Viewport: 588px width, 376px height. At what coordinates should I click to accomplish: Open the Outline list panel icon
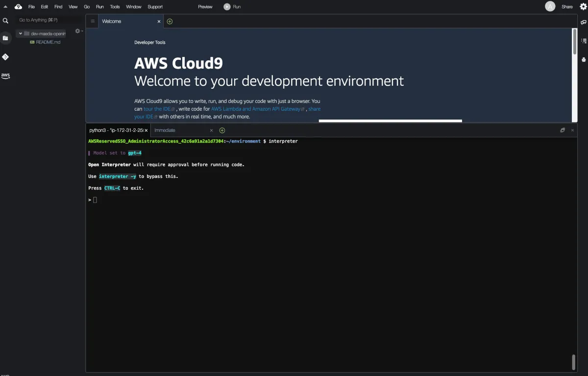tap(583, 41)
